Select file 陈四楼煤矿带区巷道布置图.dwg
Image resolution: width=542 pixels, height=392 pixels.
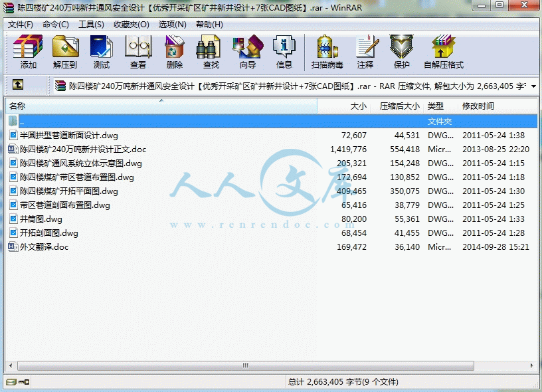pyautogui.click(x=77, y=177)
